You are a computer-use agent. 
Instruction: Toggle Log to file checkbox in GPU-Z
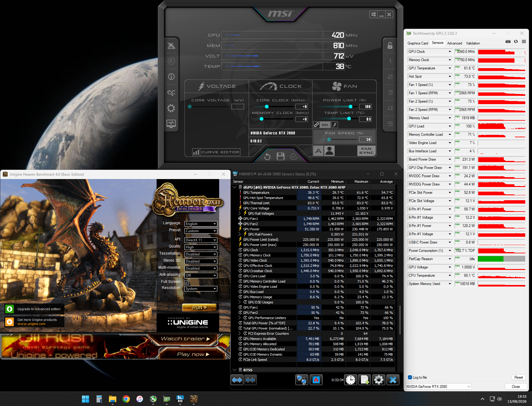tap(410, 377)
